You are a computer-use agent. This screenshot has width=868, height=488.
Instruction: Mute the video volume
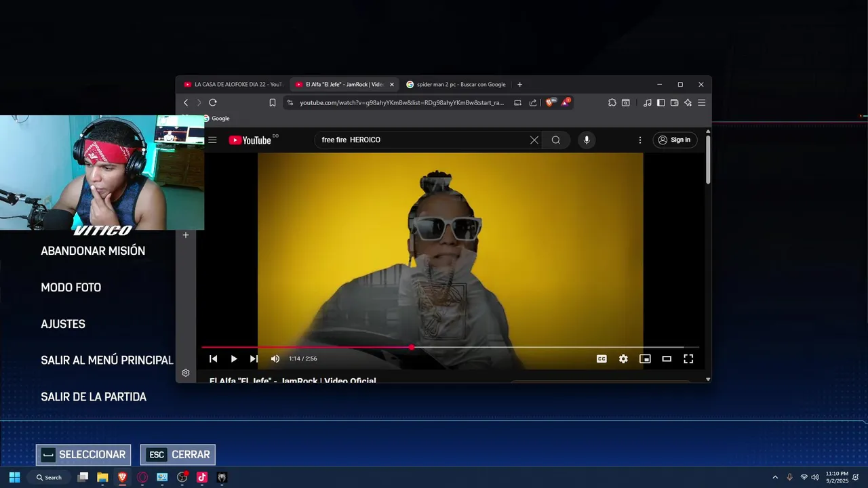pos(275,359)
